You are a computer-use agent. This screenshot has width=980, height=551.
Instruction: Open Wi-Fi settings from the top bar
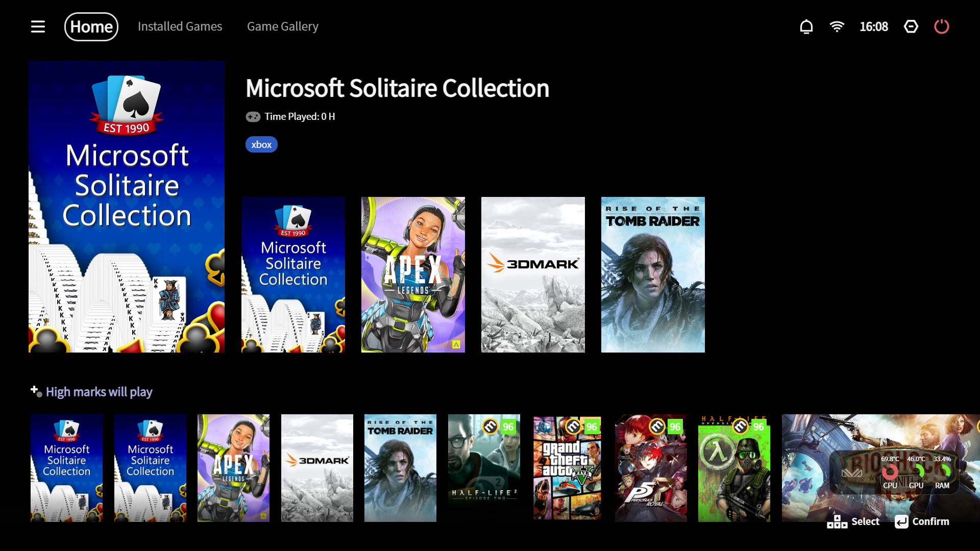(x=837, y=27)
